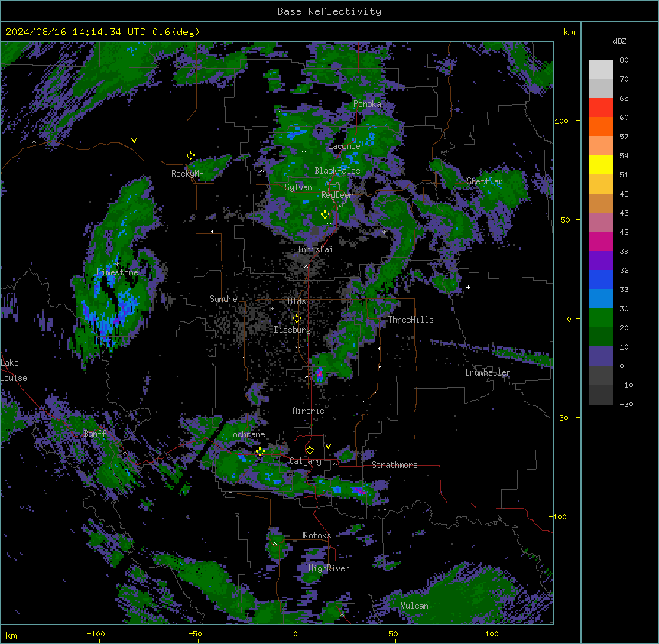
Task: Click the 50 tick label on the bottom axis
Action: coord(393,633)
